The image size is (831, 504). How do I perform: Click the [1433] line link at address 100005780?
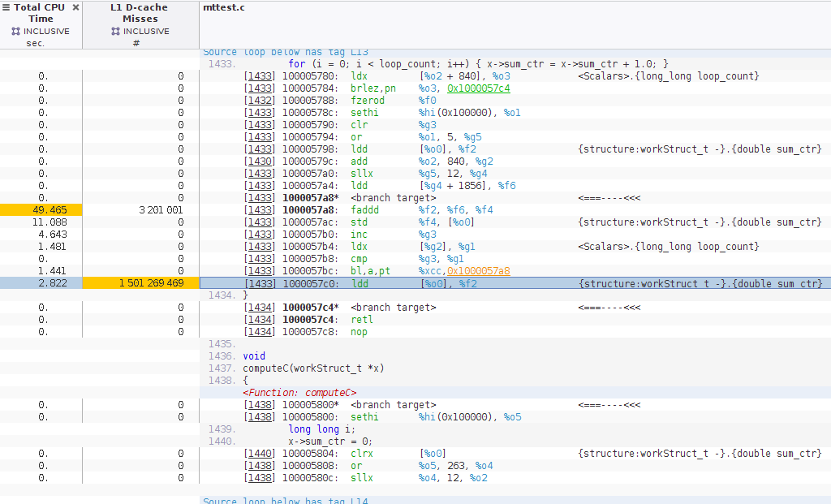pos(260,76)
